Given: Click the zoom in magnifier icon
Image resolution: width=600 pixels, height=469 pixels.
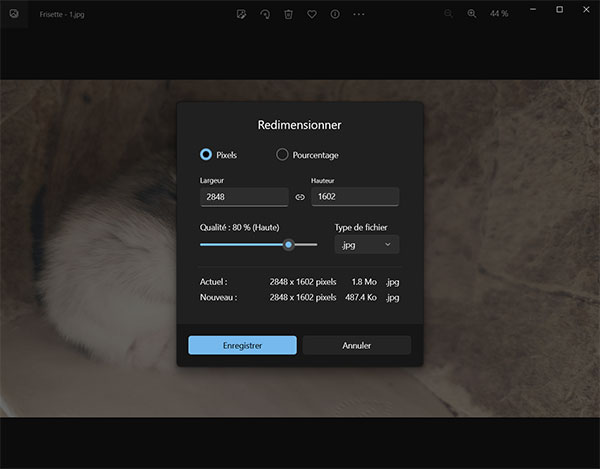Looking at the screenshot, I should pos(473,14).
